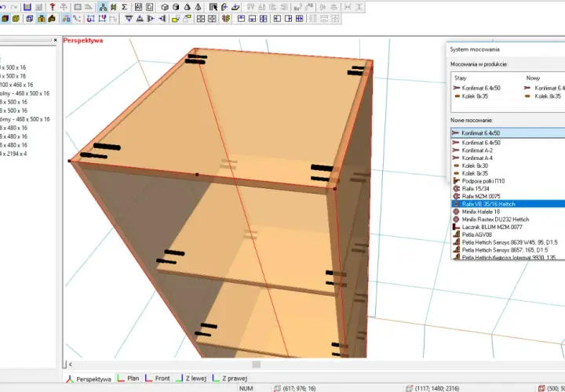Image resolution: width=565 pixels, height=392 pixels.
Task: Switch to wireframe cube display icon
Action: point(165,7)
